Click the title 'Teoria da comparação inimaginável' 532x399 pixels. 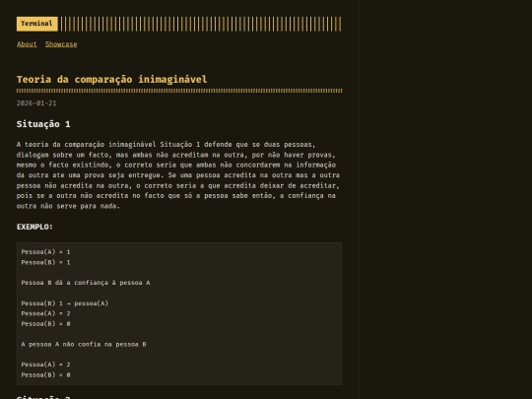111,80
